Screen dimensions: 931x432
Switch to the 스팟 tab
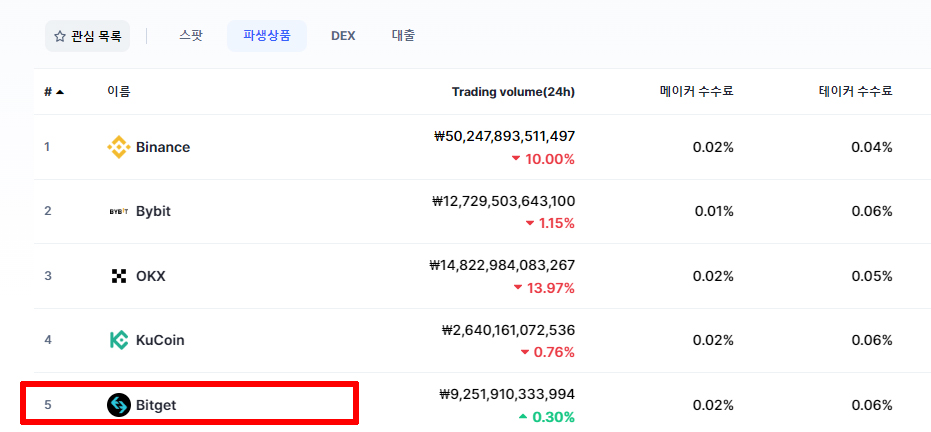[x=191, y=36]
